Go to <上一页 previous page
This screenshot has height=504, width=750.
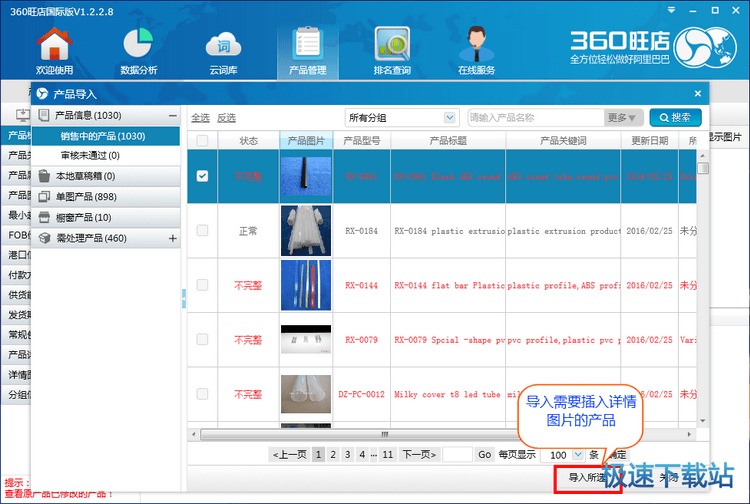pyautogui.click(x=289, y=455)
